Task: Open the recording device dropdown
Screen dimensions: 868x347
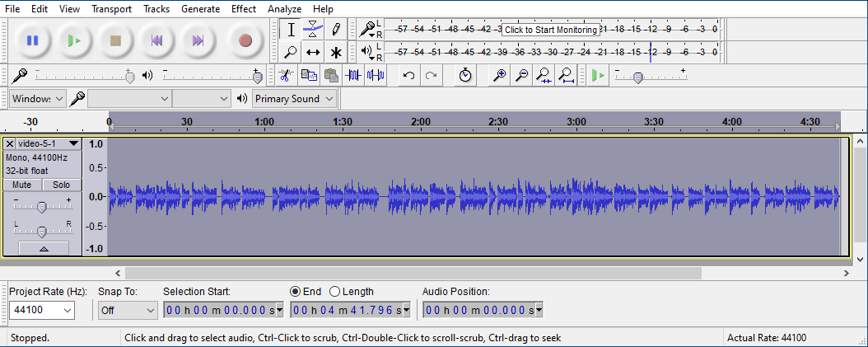Action: [x=129, y=99]
